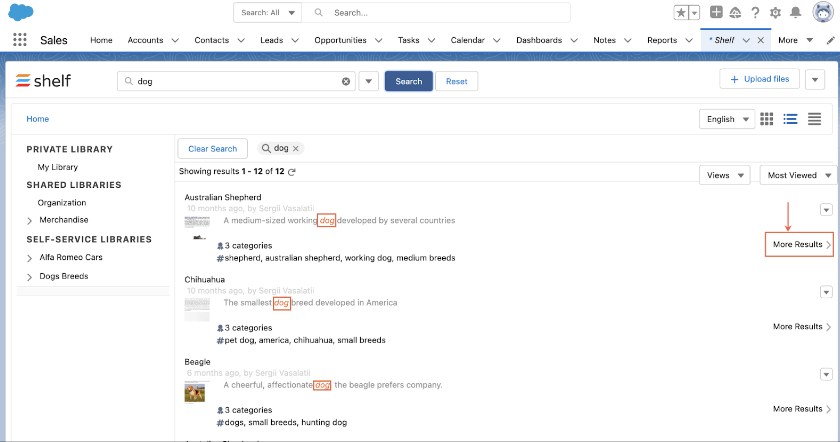Show More Results for Australian Shepherd

801,244
